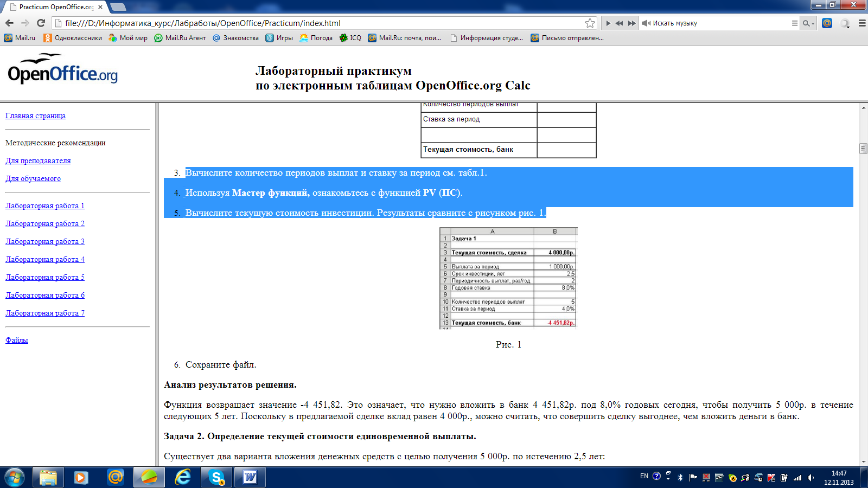Go to Главная страница link
This screenshot has height=488, width=868.
tap(35, 115)
